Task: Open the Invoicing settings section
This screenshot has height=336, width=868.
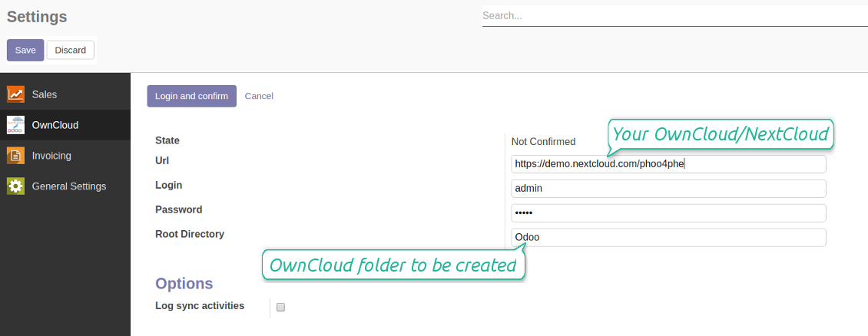Action: click(65, 156)
